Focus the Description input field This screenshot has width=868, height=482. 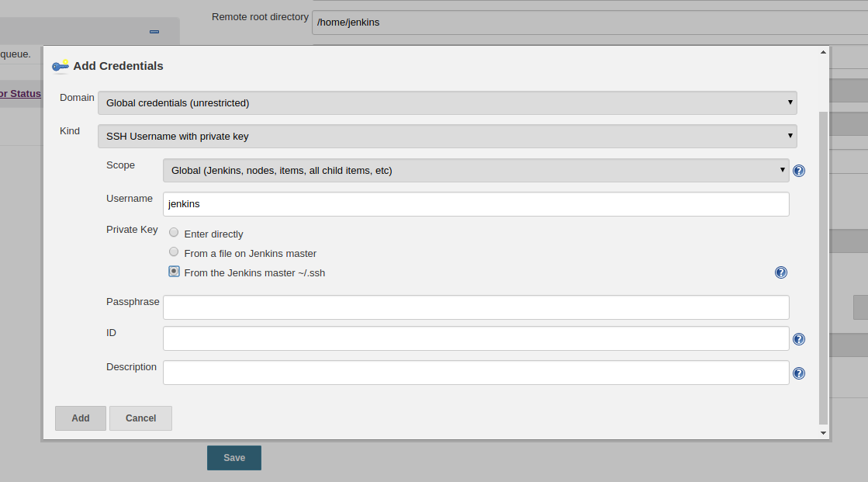click(476, 373)
